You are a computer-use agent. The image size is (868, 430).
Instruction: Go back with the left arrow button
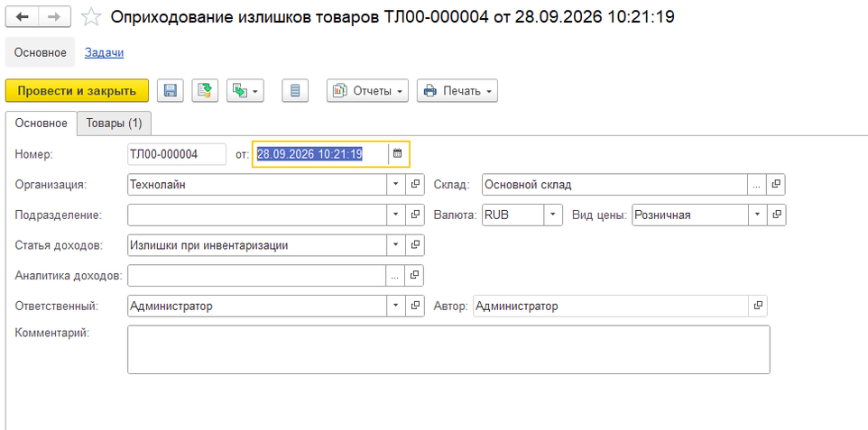pos(23,17)
